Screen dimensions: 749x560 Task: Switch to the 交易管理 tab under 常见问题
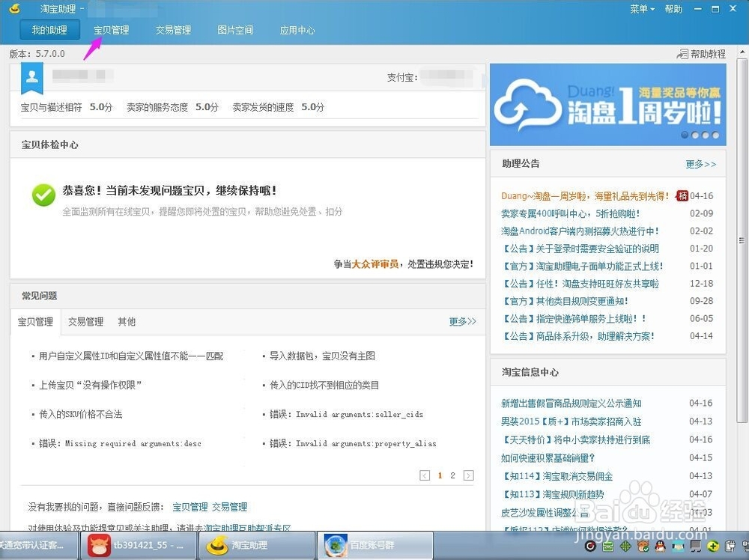85,321
